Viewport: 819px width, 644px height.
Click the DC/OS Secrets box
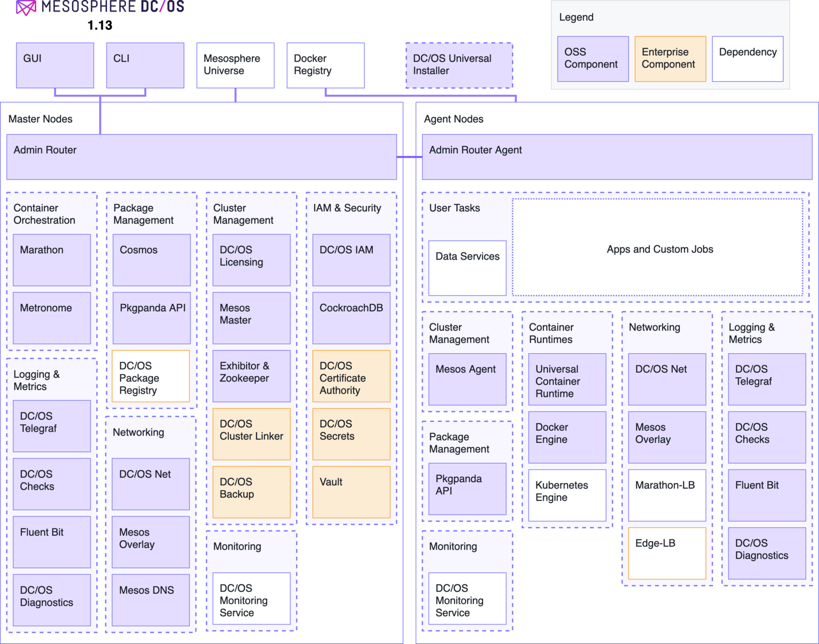click(x=351, y=434)
